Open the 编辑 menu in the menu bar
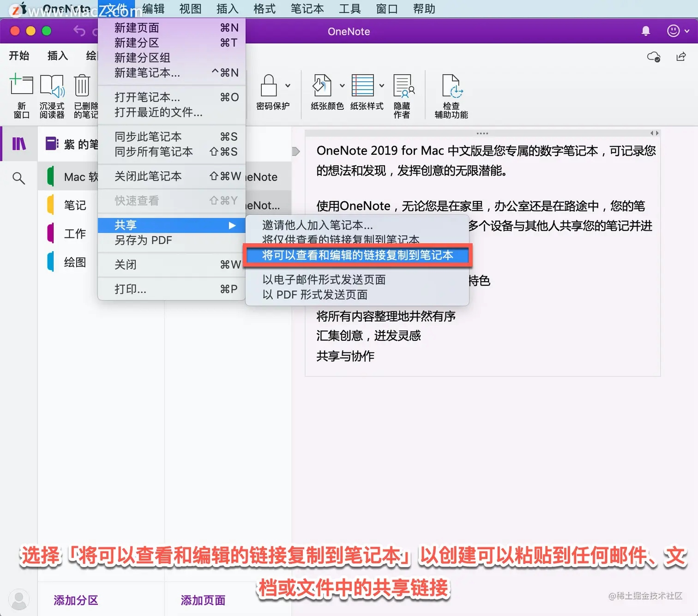This screenshot has height=616, width=698. (x=154, y=9)
